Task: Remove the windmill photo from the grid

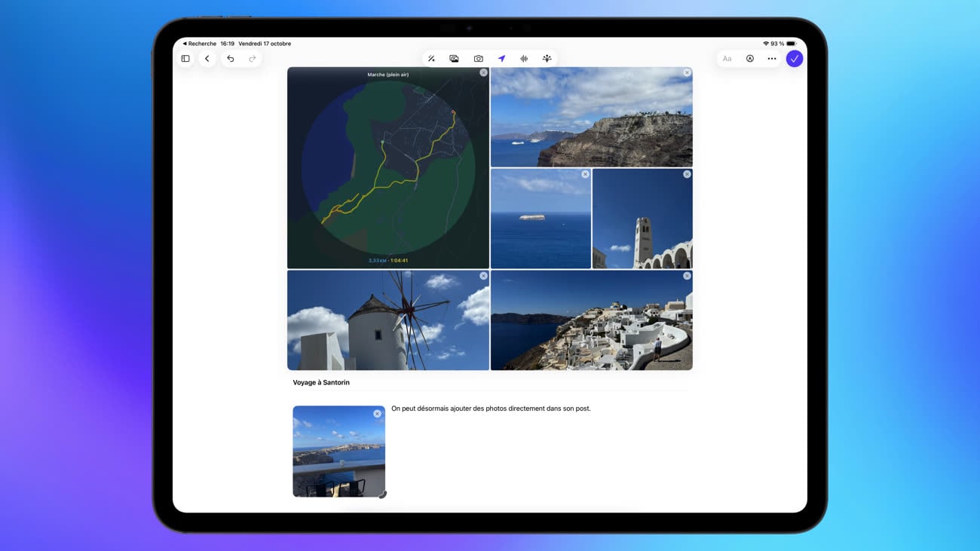Action: (483, 276)
